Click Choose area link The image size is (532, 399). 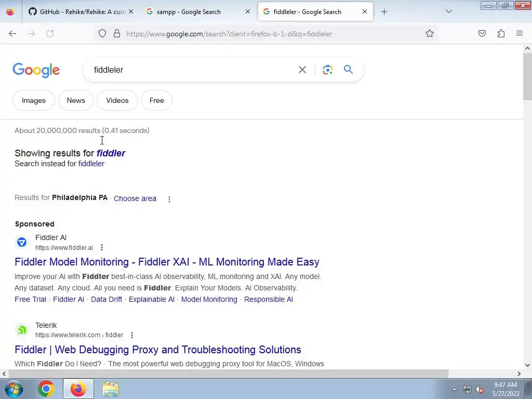135,198
